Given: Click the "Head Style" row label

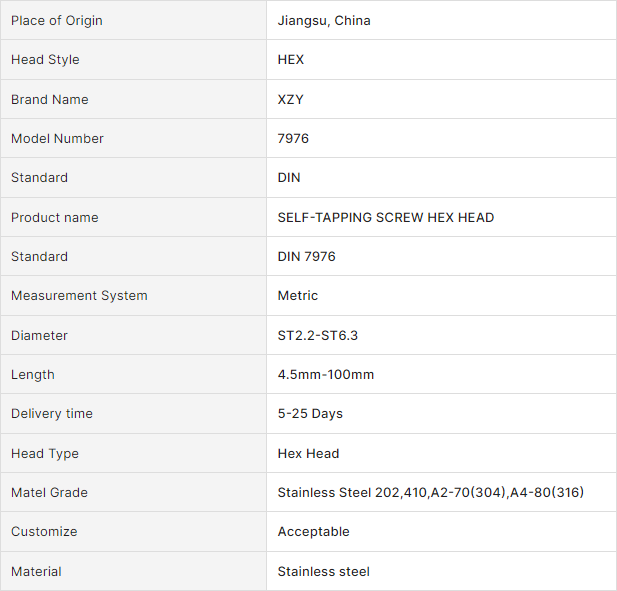Looking at the screenshot, I should (45, 60).
